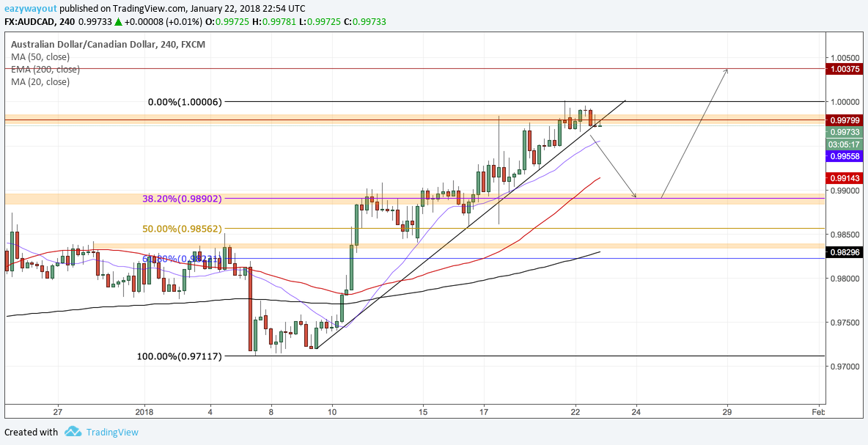Select the MA (50, close) indicator label
Image resolution: width=868 pixels, height=445 pixels.
(40, 56)
